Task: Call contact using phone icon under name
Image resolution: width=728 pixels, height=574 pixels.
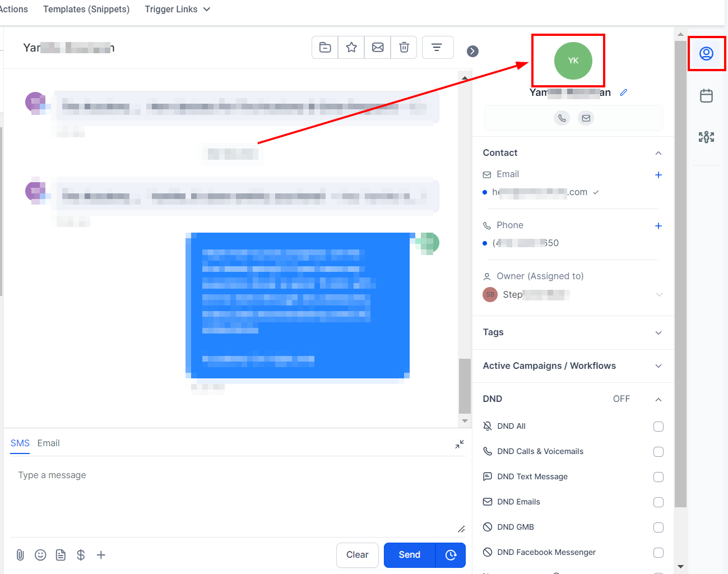Action: pos(562,118)
